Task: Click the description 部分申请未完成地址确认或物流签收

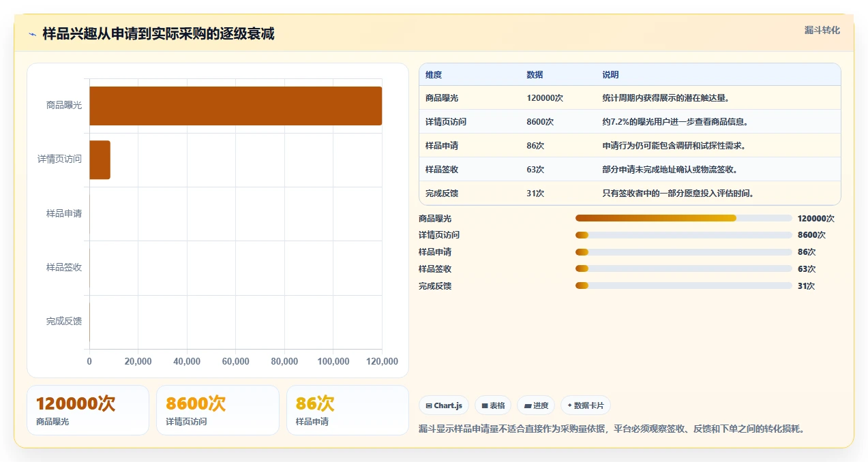Action: coord(670,170)
